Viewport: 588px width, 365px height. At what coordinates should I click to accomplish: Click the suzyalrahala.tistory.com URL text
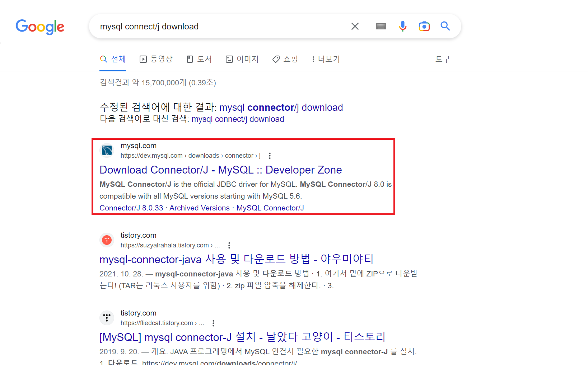click(x=170, y=245)
